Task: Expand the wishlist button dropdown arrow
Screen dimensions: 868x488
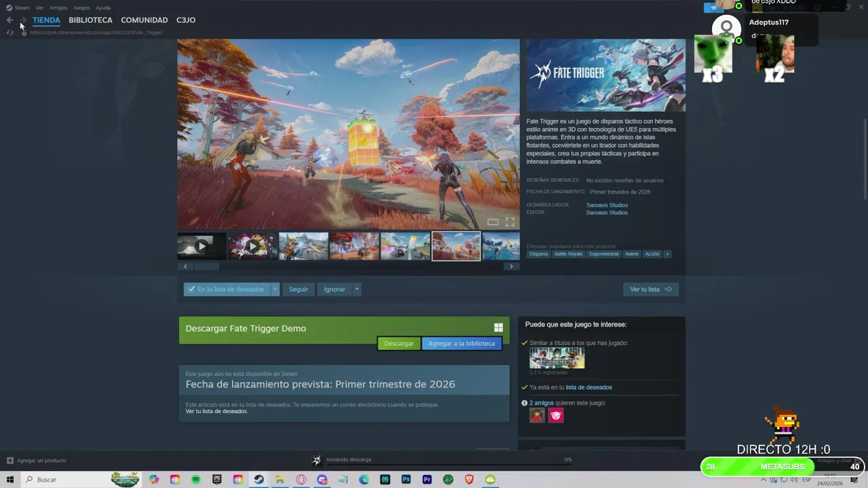Action: (275, 289)
